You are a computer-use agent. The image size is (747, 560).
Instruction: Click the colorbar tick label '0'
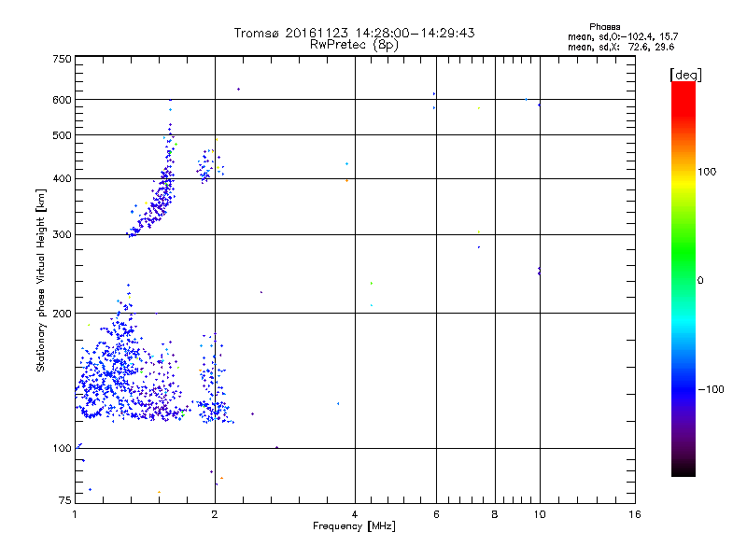click(x=700, y=280)
